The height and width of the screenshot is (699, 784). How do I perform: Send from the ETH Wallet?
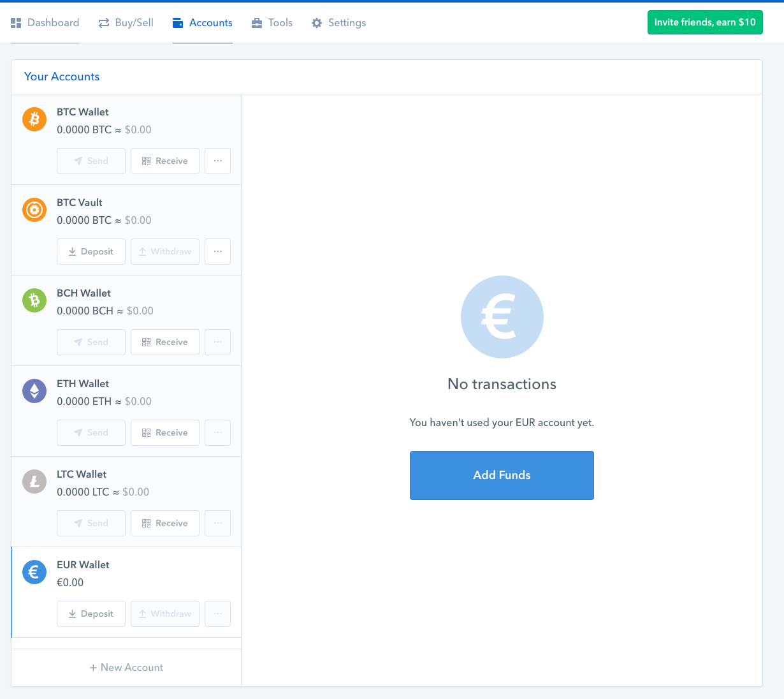point(91,433)
